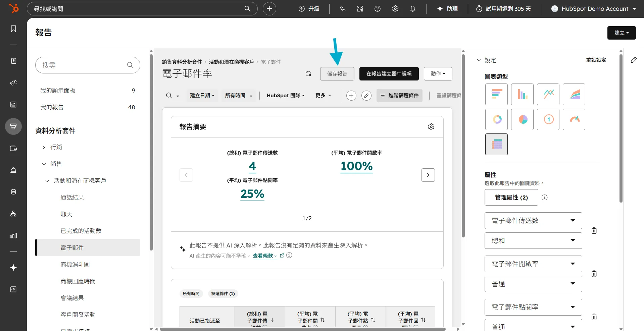Open 總和 aggregation dropdown
The width and height of the screenshot is (644, 331).
(x=533, y=240)
